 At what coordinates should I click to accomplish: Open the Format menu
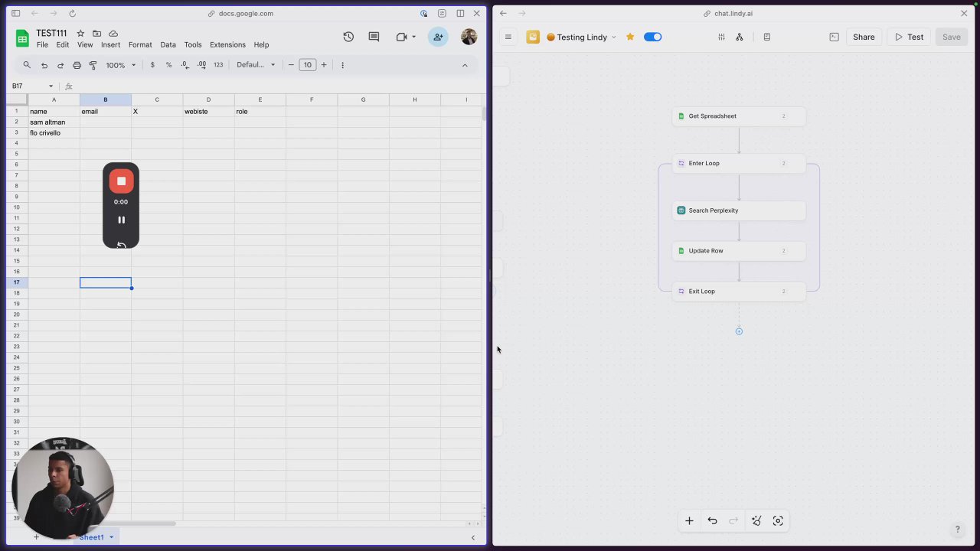point(140,44)
